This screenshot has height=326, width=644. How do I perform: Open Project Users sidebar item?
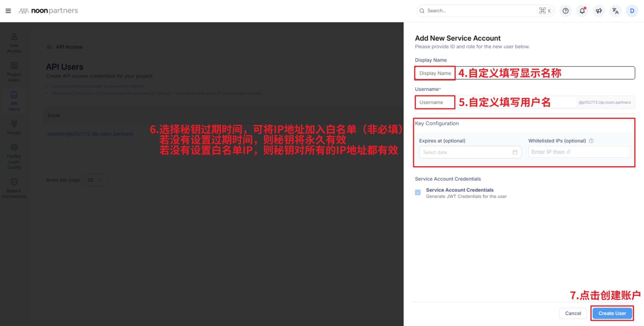pos(14,72)
